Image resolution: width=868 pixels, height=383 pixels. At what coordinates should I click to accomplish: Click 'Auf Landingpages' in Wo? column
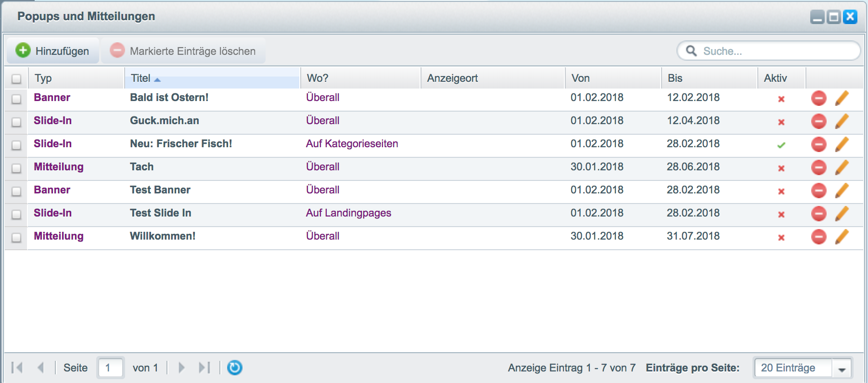(348, 213)
